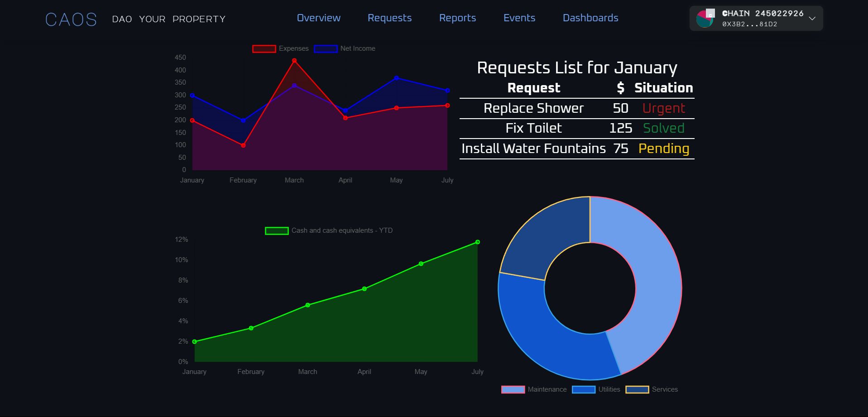Click the 125 amount for Fix Toilet
The width and height of the screenshot is (868, 417).
(x=621, y=129)
